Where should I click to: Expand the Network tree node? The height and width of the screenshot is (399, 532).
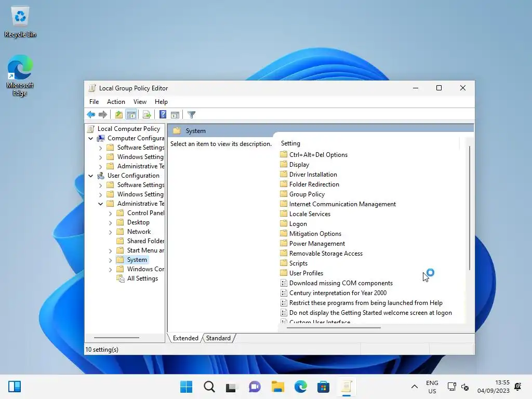pos(110,232)
